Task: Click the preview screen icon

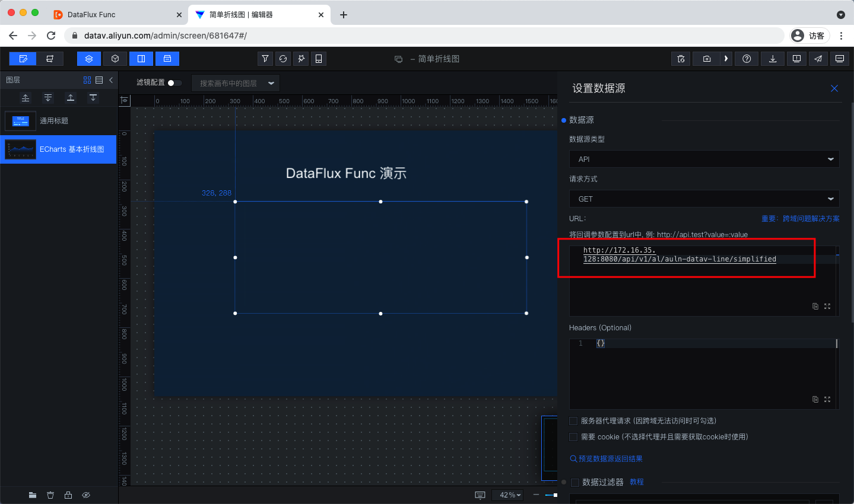Action: (839, 59)
